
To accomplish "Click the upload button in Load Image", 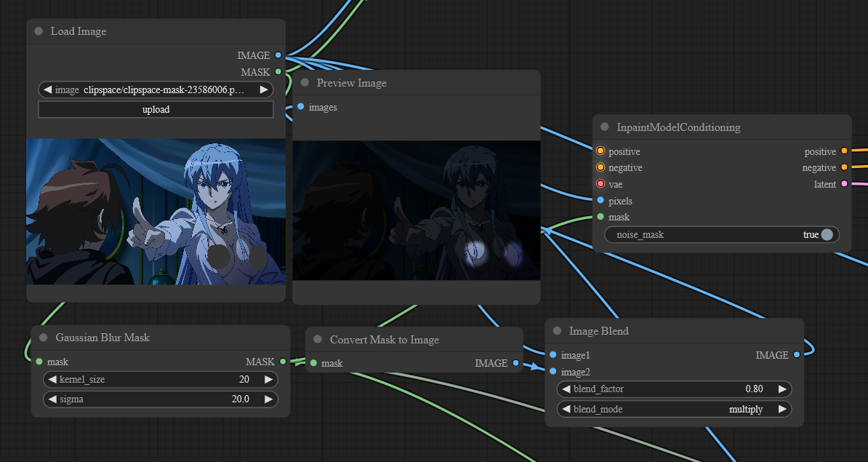I will tap(156, 109).
